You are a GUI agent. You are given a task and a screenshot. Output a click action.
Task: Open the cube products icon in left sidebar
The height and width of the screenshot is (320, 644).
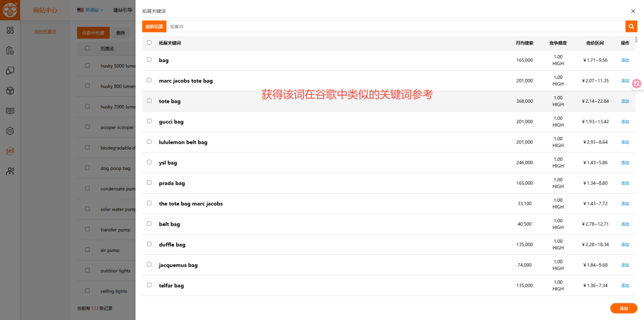10,91
